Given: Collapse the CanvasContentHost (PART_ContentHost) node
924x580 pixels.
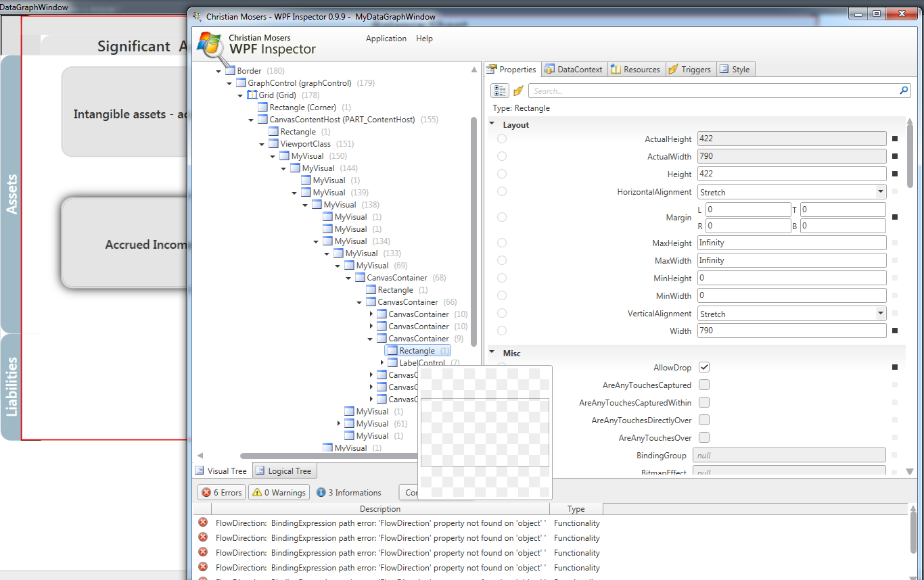Looking at the screenshot, I should click(x=251, y=120).
